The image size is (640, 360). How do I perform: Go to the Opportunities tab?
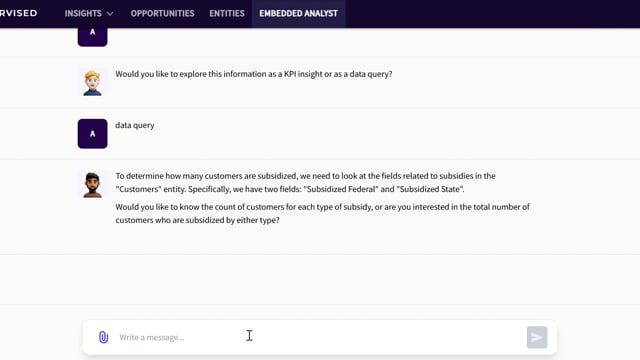[162, 13]
